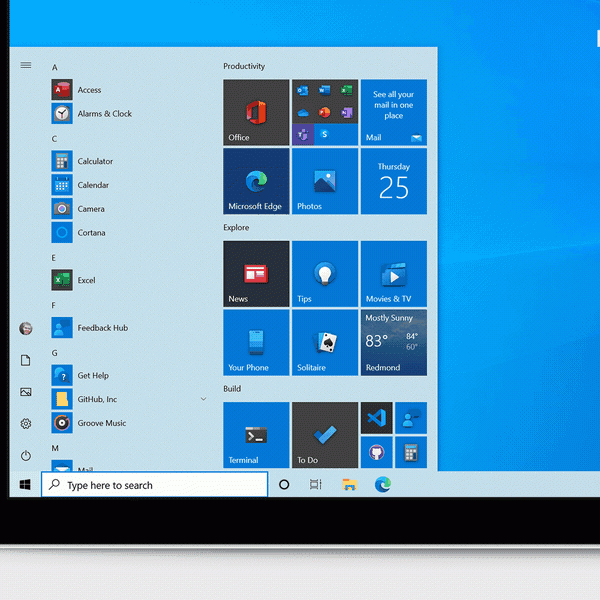
Task: Open the Office tile
Action: click(x=256, y=112)
